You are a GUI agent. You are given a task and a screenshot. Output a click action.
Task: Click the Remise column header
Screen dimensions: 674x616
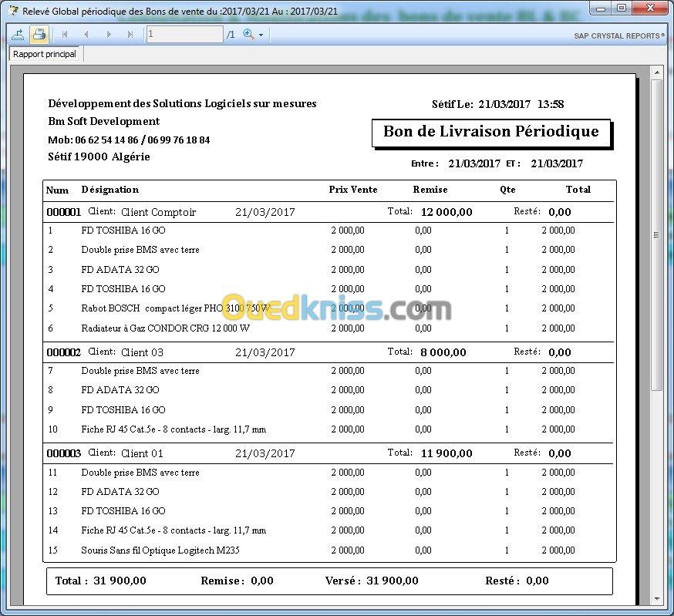click(430, 190)
